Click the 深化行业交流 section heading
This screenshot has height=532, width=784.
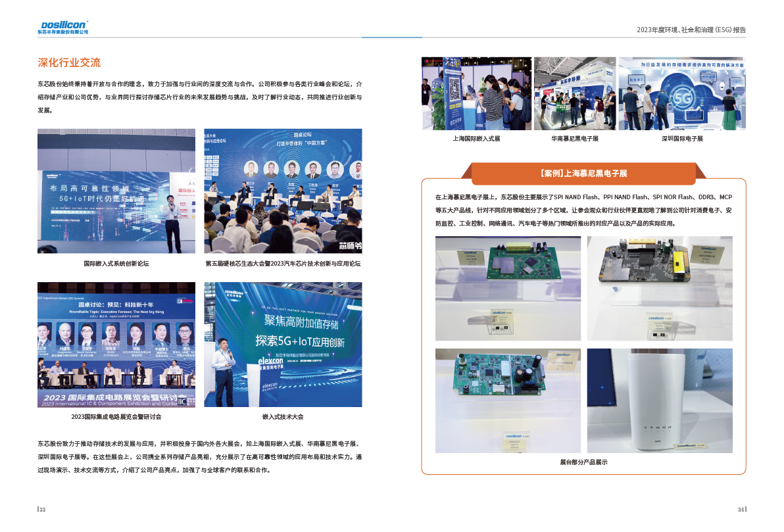pyautogui.click(x=69, y=63)
